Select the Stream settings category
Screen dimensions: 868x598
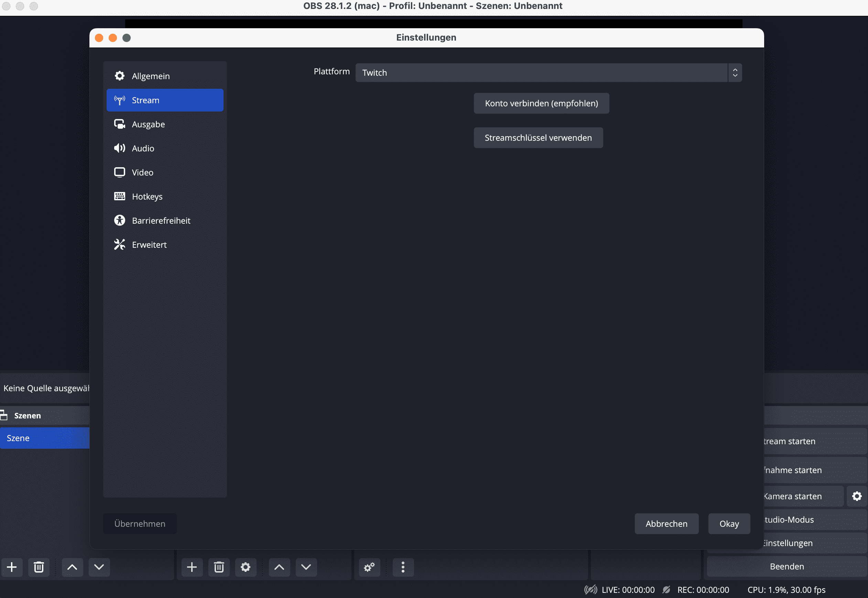(165, 100)
